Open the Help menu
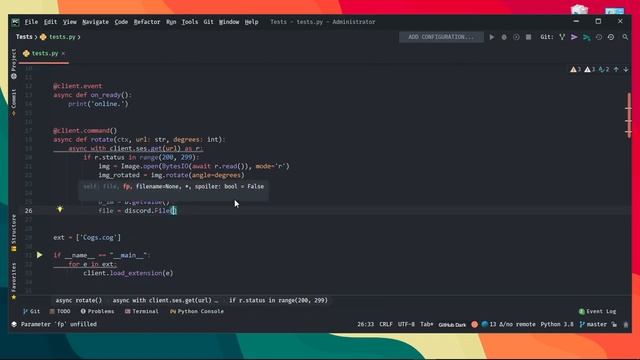Viewport: 640px width, 360px height. coord(251,22)
